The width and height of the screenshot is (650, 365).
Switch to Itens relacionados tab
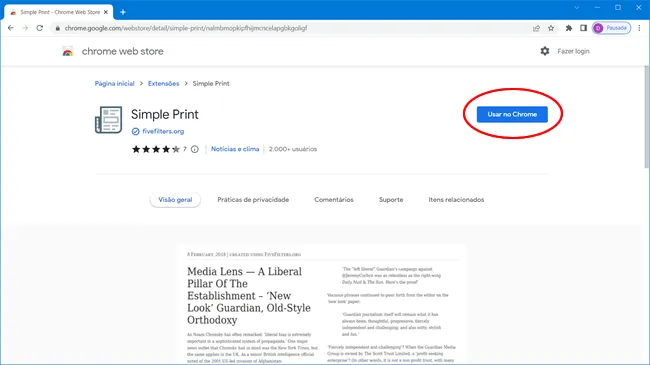[x=456, y=200]
